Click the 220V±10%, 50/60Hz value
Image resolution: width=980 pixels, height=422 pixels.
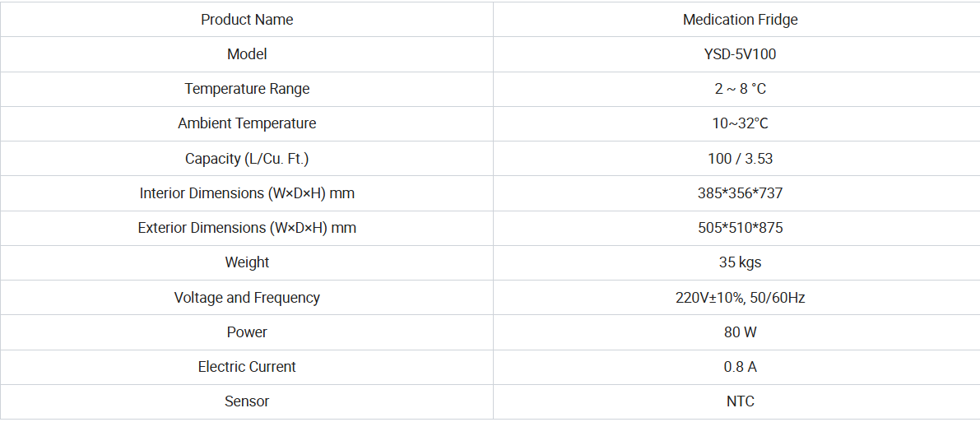740,298
